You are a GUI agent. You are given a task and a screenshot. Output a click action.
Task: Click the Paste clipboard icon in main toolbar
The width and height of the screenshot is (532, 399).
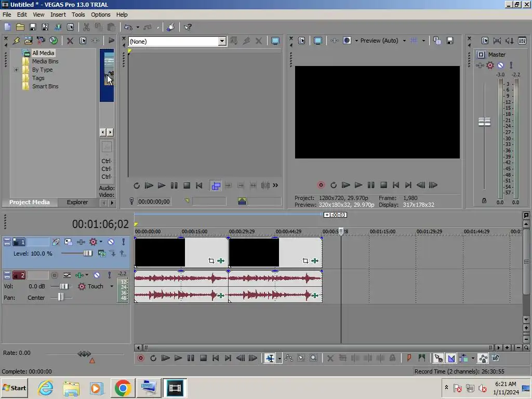pos(111,27)
